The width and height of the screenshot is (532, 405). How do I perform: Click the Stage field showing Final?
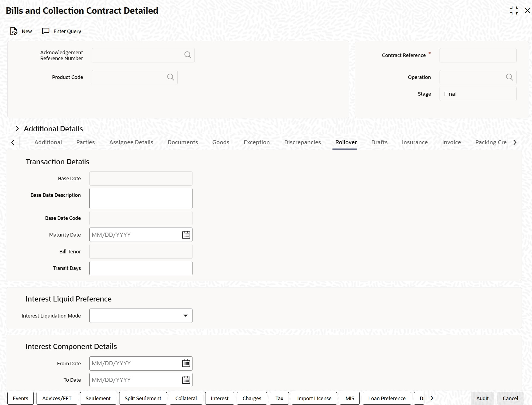pos(478,94)
